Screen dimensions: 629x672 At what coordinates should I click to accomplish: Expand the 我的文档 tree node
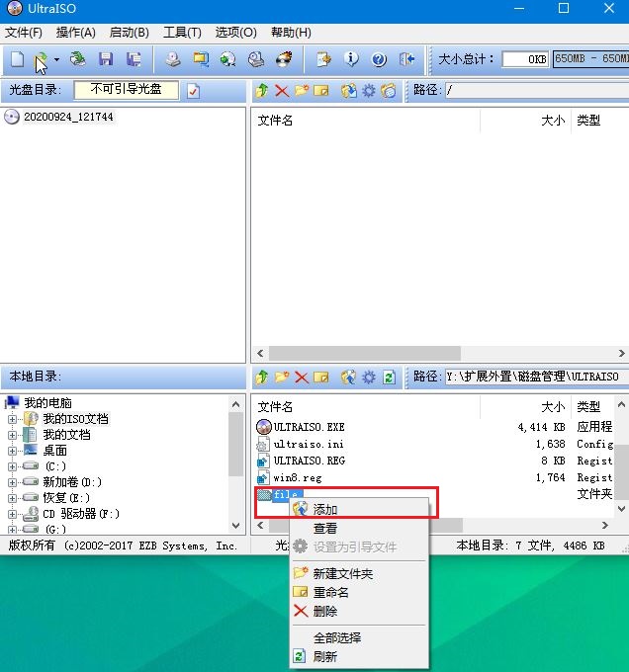coord(12,435)
